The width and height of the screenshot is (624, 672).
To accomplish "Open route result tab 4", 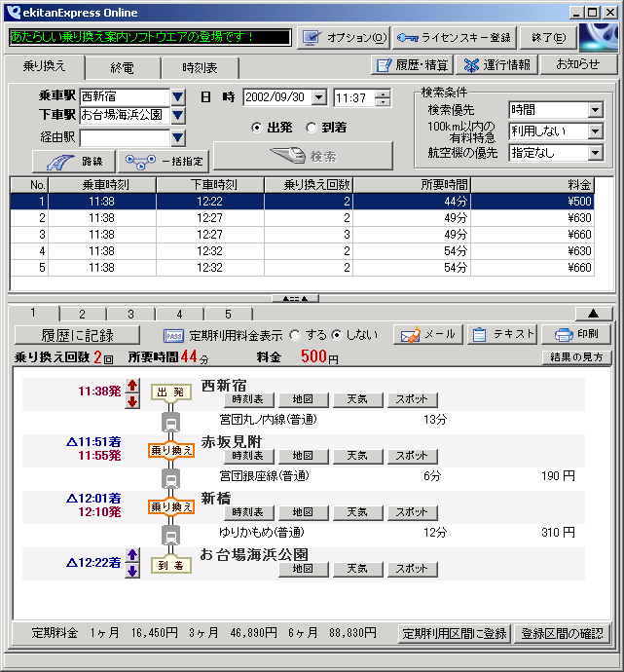I will click(x=179, y=315).
